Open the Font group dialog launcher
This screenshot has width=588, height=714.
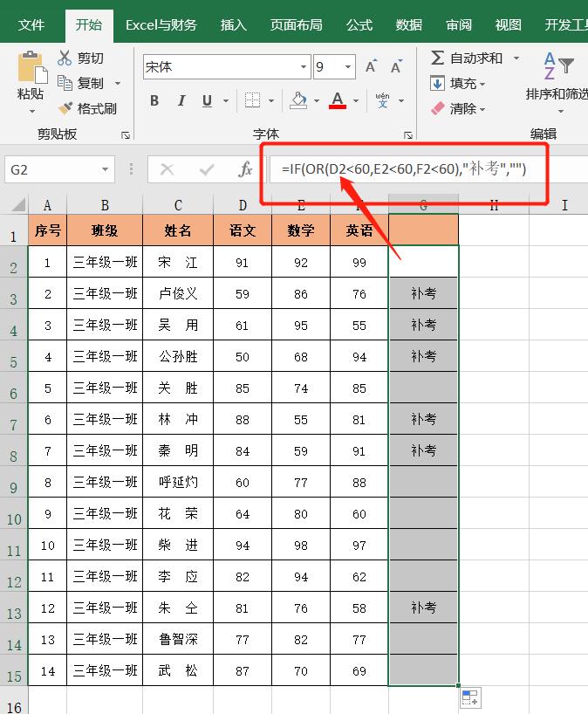(x=407, y=135)
